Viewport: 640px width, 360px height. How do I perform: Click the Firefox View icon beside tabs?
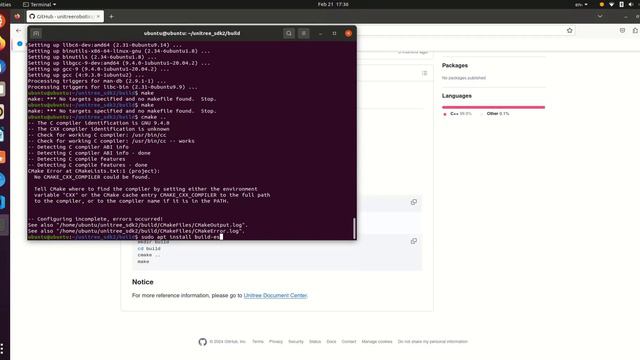click(17, 16)
